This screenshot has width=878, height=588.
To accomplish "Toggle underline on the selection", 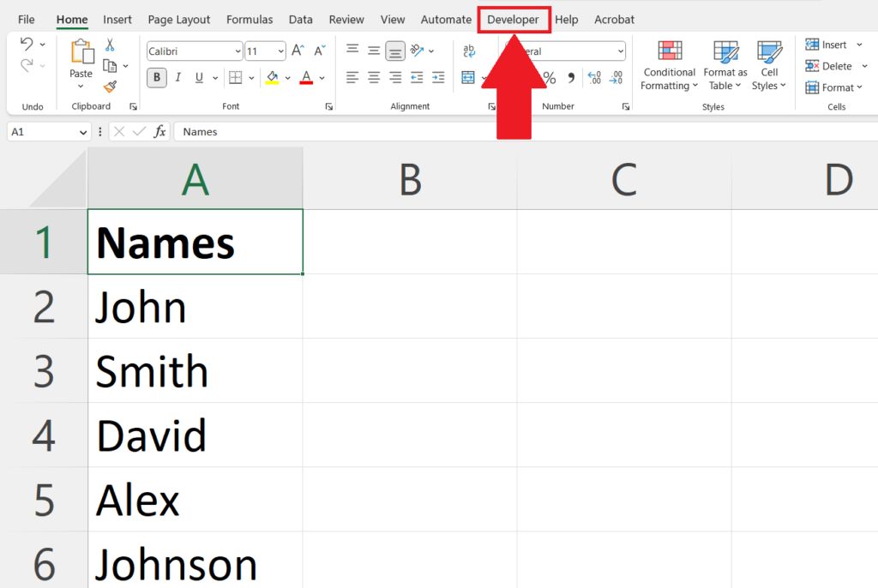I will tap(198, 77).
